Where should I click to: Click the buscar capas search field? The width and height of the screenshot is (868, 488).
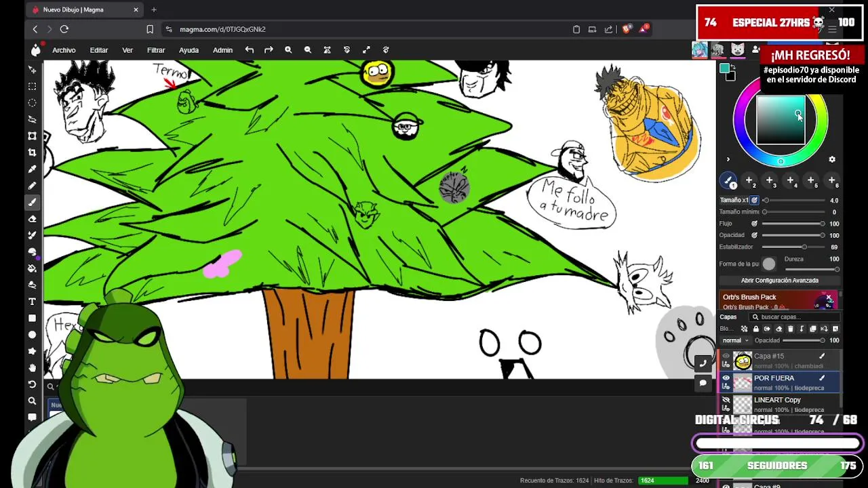[795, 317]
